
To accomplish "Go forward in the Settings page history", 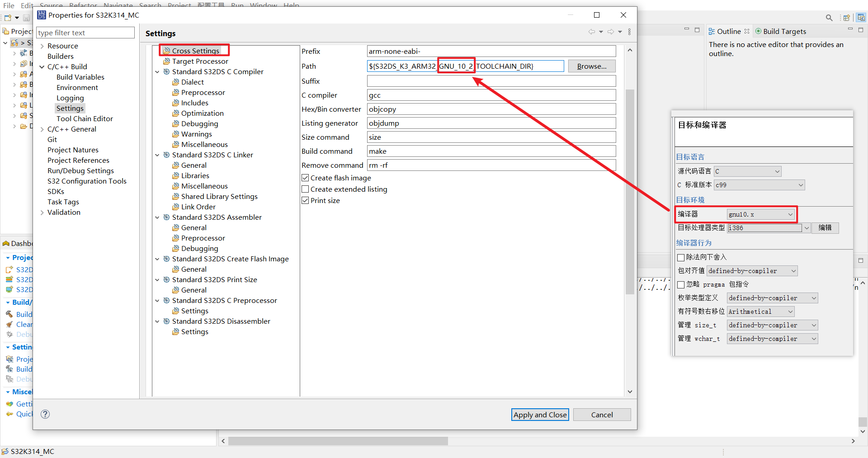I will pos(611,32).
